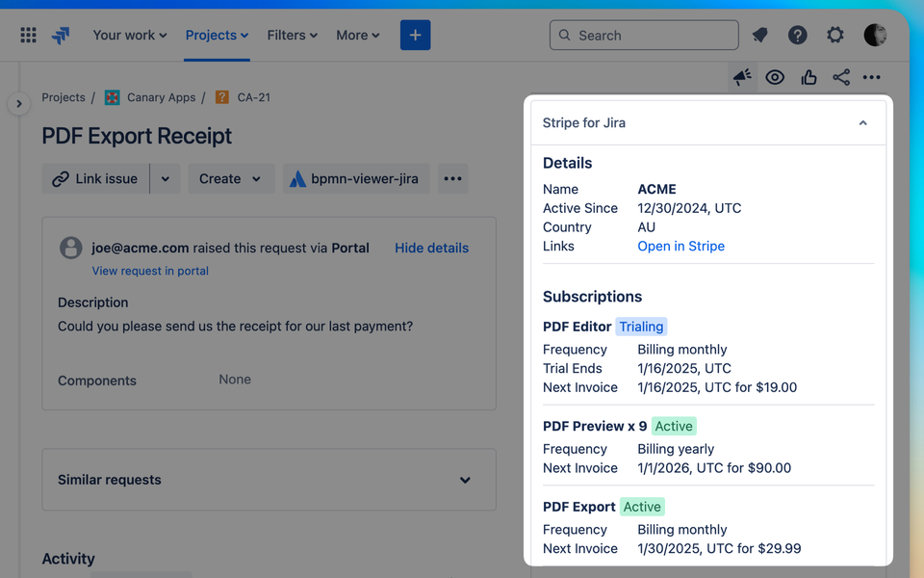
Task: Open the Projects menu
Action: [217, 36]
